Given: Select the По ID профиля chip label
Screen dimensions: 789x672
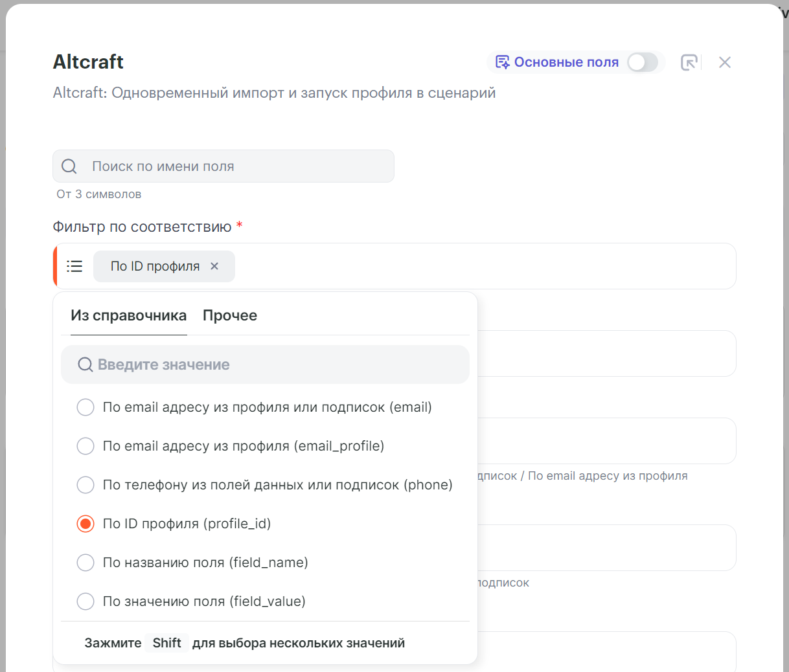Looking at the screenshot, I should coord(155,266).
